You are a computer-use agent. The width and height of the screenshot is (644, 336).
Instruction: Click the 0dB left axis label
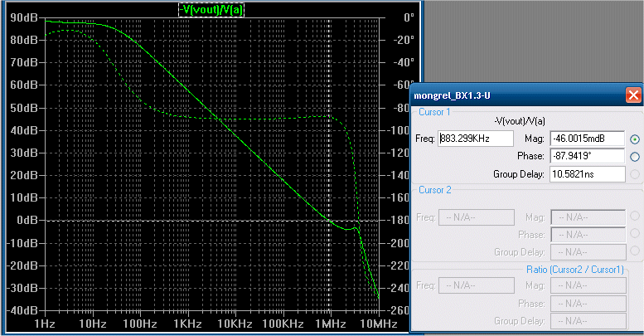(27, 220)
